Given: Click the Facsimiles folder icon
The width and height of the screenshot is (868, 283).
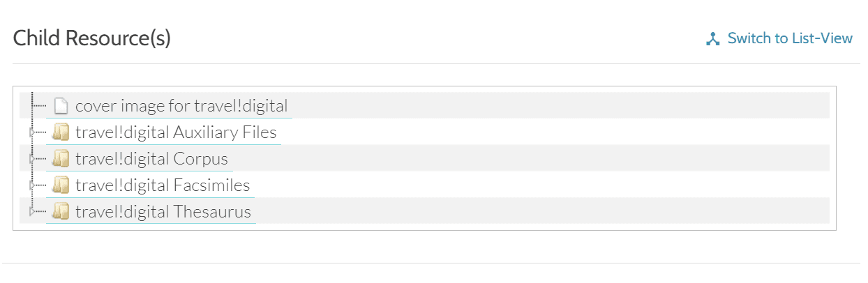Looking at the screenshot, I should tap(61, 185).
